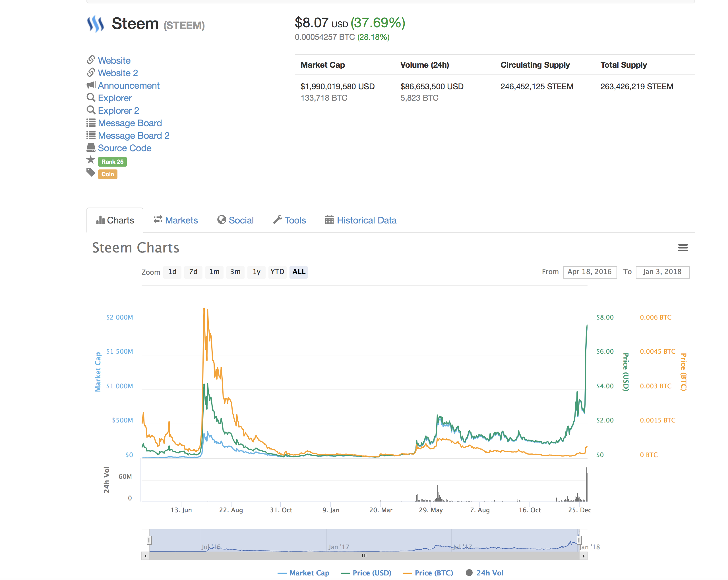The height and width of the screenshot is (580, 728).
Task: Click the orange Coin badge
Action: (x=108, y=174)
